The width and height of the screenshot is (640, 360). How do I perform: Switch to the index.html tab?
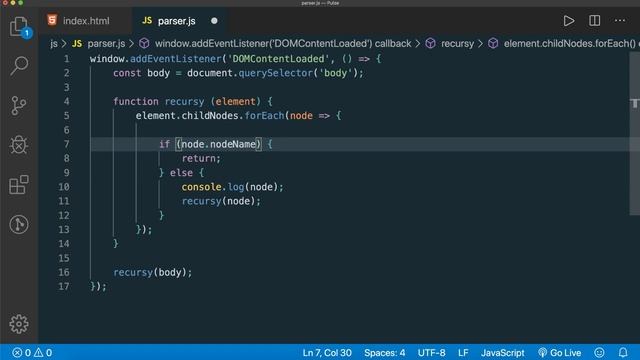(x=86, y=21)
